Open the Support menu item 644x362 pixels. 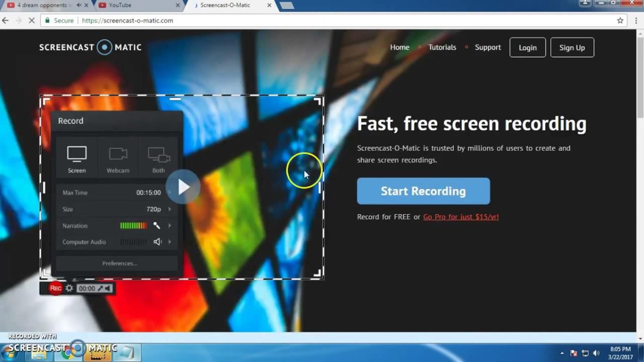coord(488,47)
